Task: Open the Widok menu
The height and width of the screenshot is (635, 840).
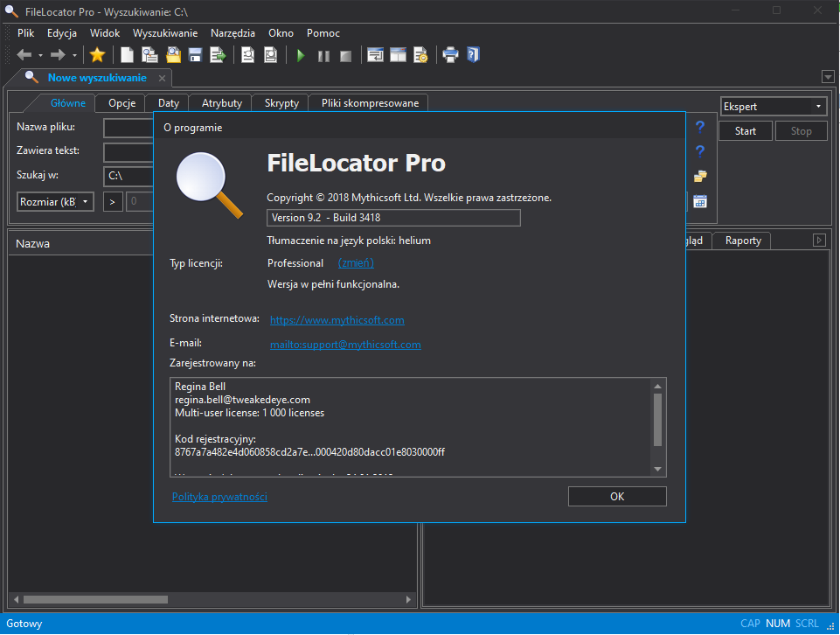Action: 105,33
